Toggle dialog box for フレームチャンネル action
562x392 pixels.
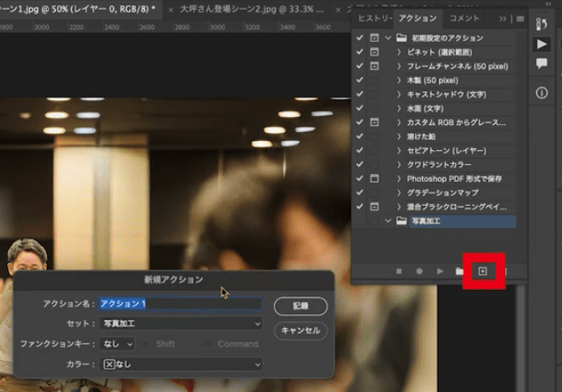pos(374,67)
